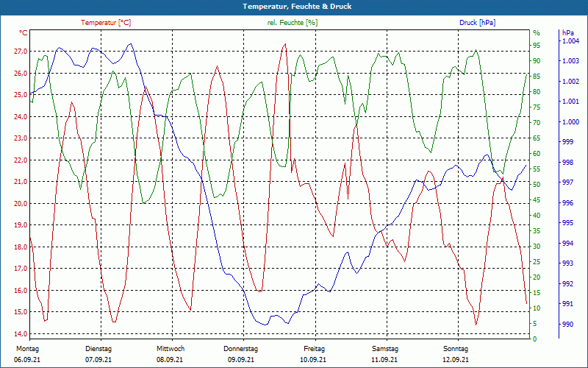Click the '992' pressure axis value
Image resolution: width=588 pixels, height=368 pixels.
[x=568, y=284]
